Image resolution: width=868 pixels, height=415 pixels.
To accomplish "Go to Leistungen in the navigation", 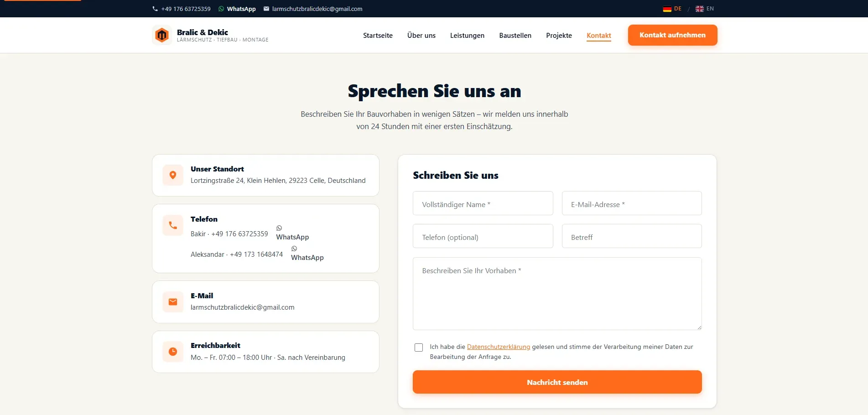I will tap(467, 36).
